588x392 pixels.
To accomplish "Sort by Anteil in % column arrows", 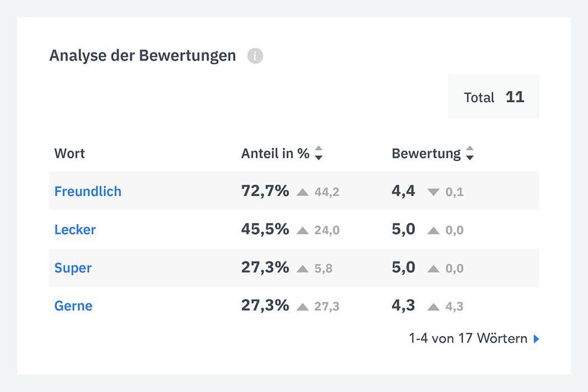I will click(319, 153).
